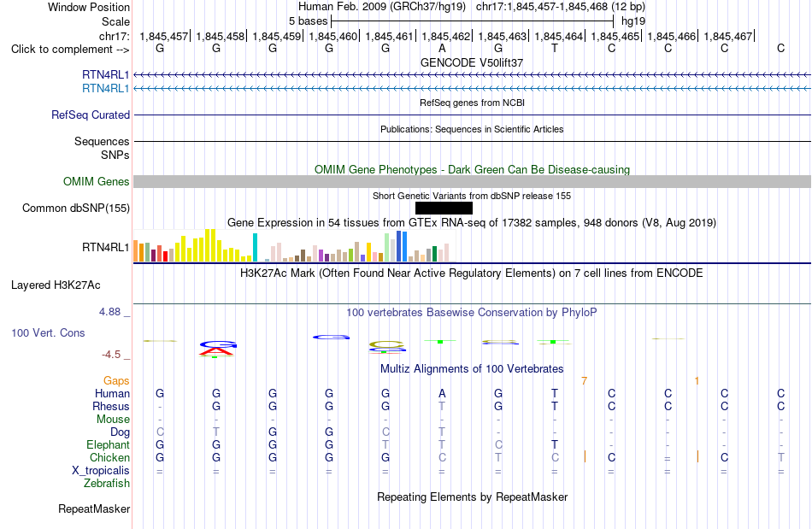Click the Rhesus alignment row label
Image resolution: width=812 pixels, height=529 pixels.
[x=111, y=406]
